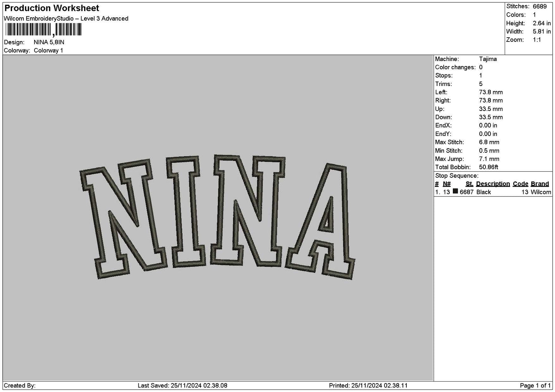Click the '#' column header

[437, 184]
